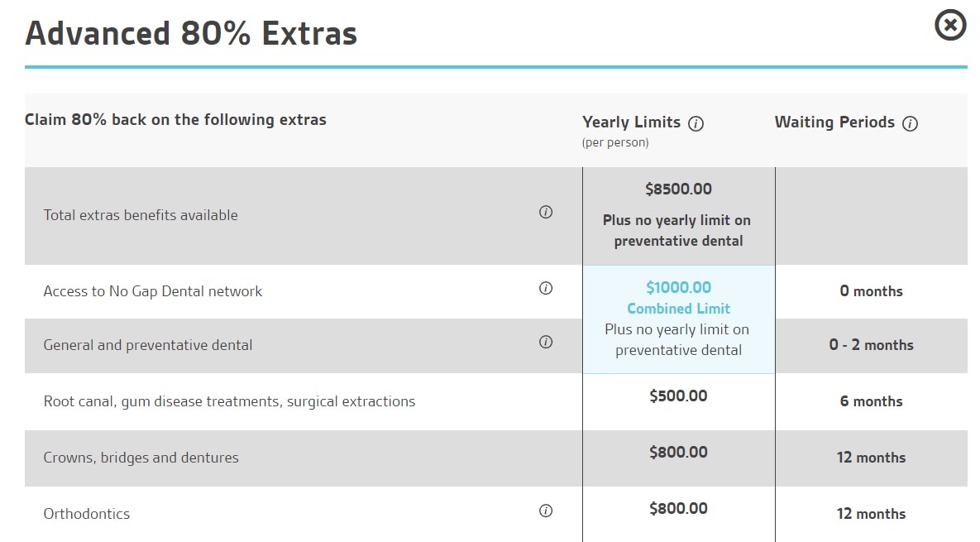Image resolution: width=980 pixels, height=542 pixels.
Task: Close the Advanced 80% Extras popup
Action: click(950, 26)
